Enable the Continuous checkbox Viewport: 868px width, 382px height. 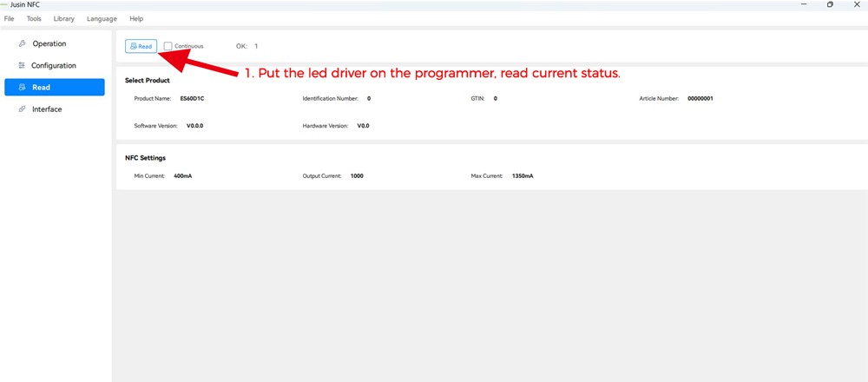(x=168, y=46)
